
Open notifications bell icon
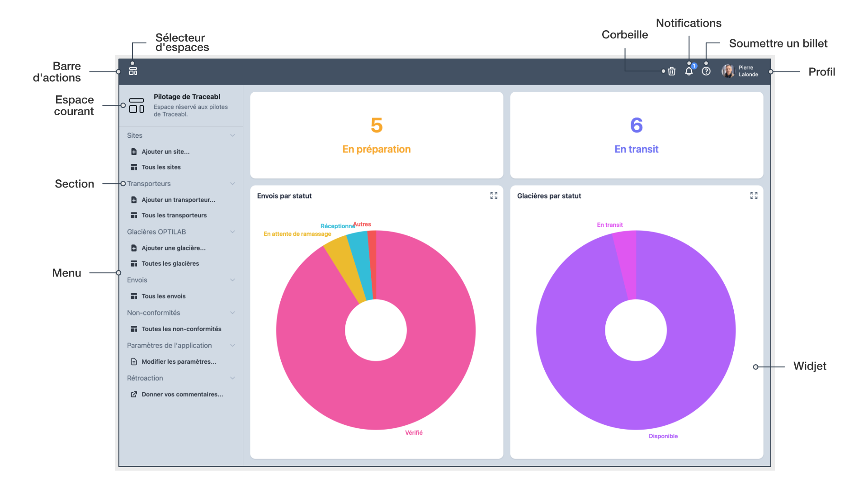point(689,71)
